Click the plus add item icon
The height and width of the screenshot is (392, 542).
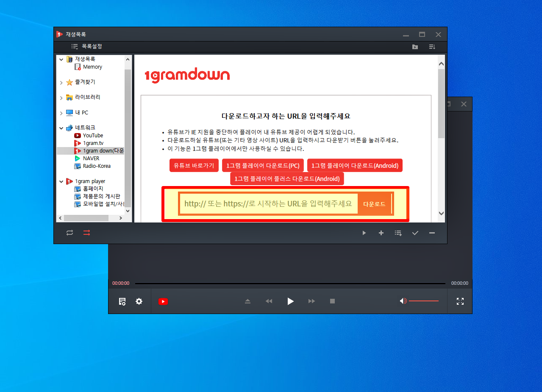(x=381, y=233)
